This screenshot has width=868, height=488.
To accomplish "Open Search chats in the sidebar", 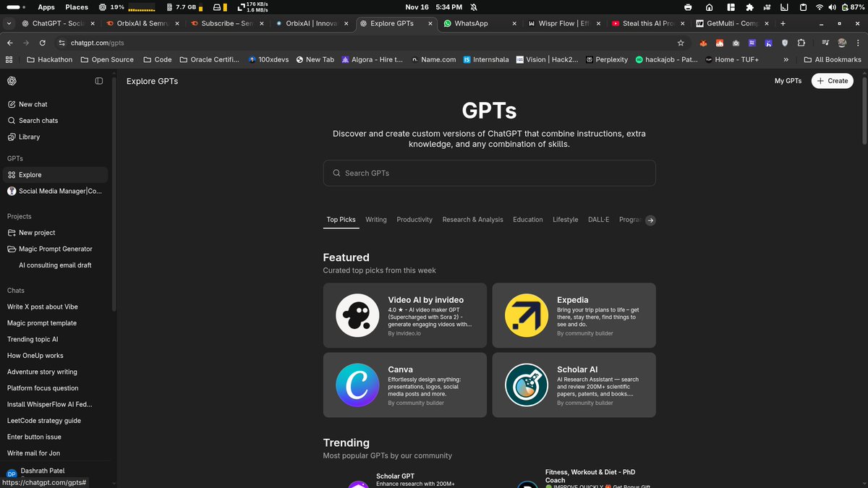I will click(55, 120).
